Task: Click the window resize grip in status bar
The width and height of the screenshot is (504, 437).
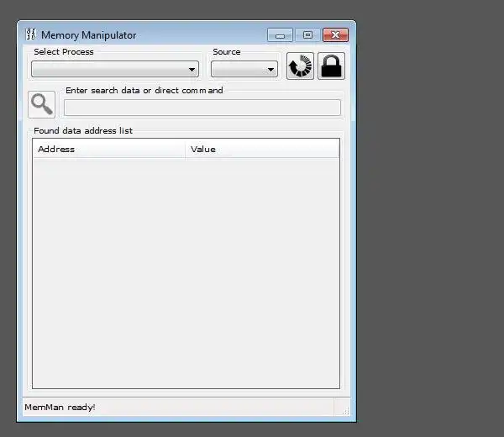Action: coord(346,411)
